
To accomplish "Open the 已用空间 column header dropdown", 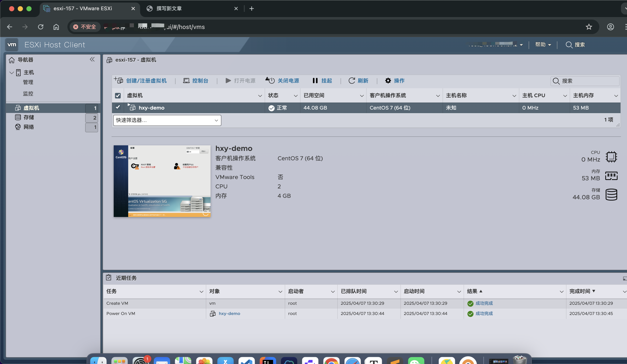I will [x=362, y=96].
